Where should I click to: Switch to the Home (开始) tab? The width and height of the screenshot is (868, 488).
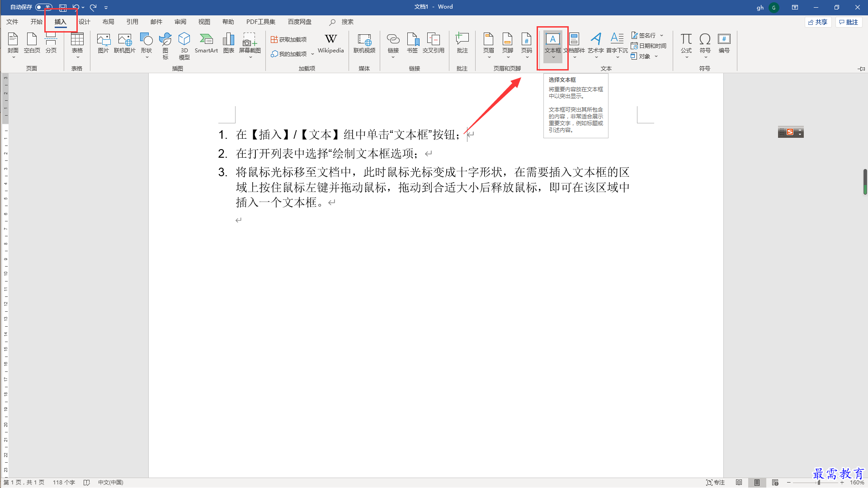click(36, 22)
